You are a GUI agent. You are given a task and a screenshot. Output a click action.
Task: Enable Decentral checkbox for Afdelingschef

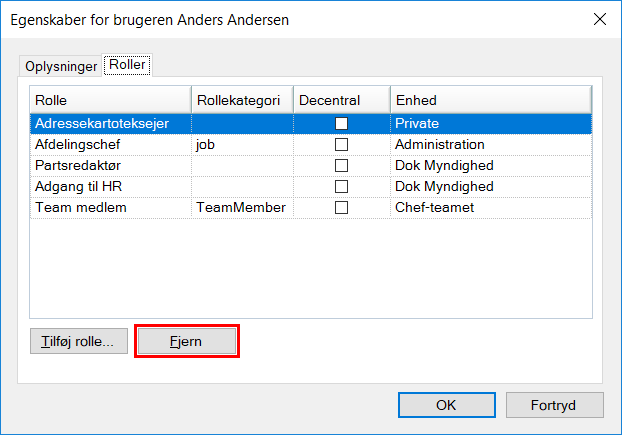click(341, 144)
